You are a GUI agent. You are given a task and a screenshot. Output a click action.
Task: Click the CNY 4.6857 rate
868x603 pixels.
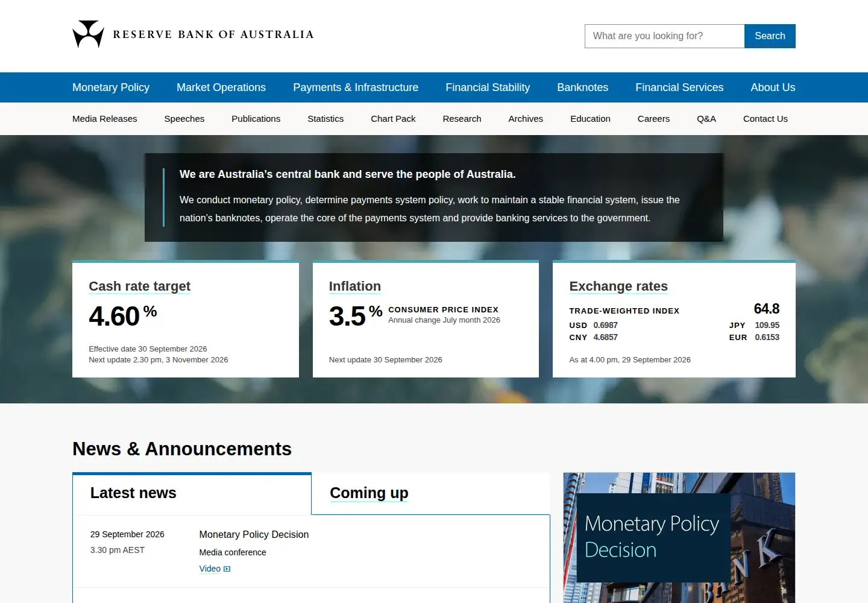(593, 337)
